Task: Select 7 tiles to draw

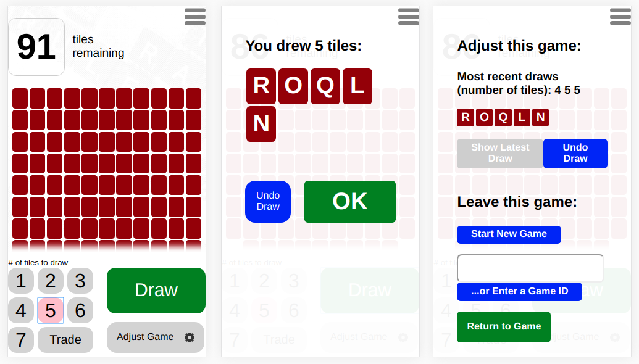Action: coord(21,340)
